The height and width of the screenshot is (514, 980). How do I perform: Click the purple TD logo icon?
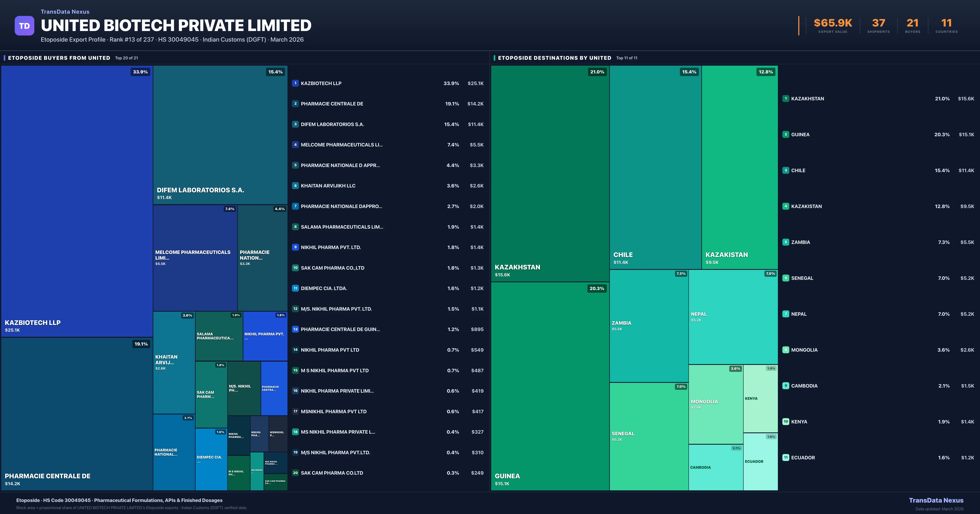coord(24,26)
